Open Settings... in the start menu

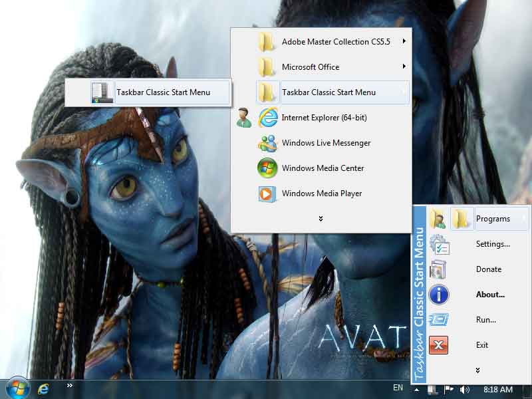[477, 244]
